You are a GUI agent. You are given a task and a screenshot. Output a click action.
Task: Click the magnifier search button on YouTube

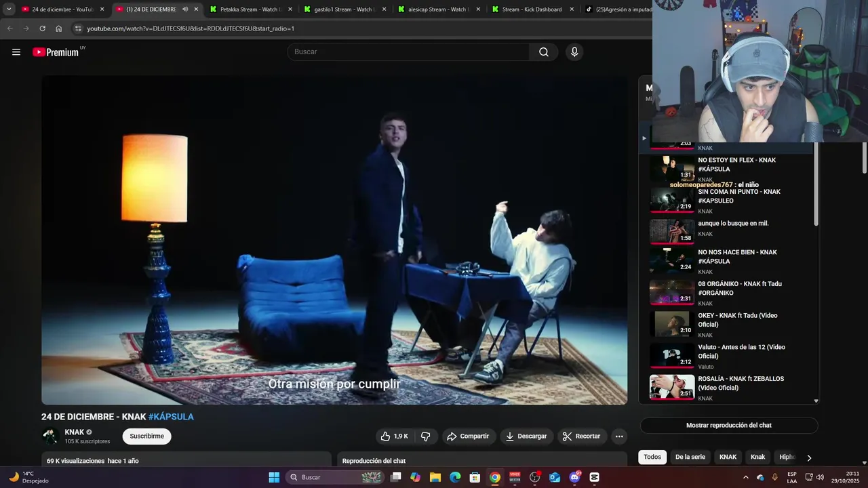pyautogui.click(x=544, y=52)
